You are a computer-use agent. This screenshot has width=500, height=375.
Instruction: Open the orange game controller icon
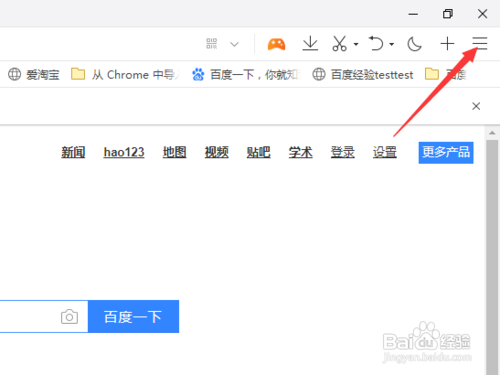tap(276, 44)
